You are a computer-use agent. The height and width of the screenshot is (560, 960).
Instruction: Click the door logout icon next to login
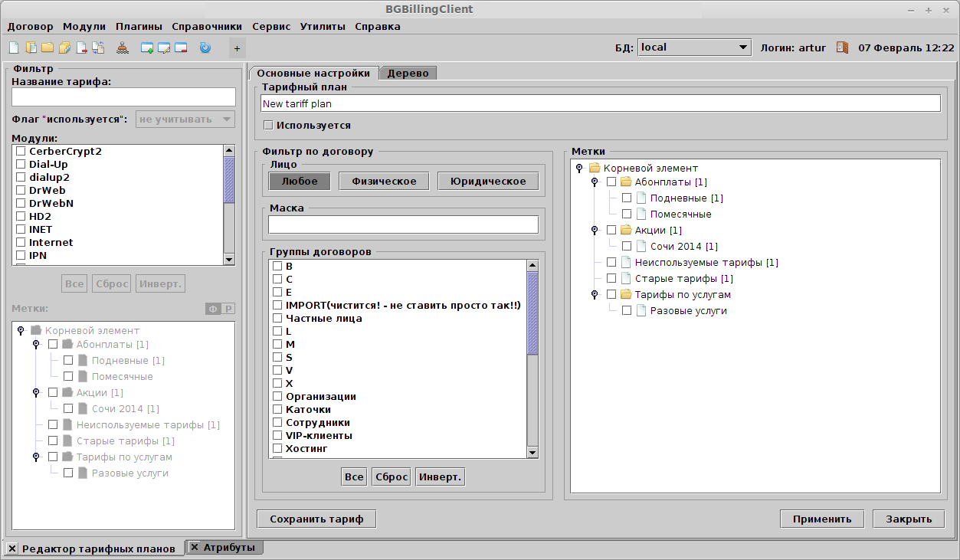point(842,47)
